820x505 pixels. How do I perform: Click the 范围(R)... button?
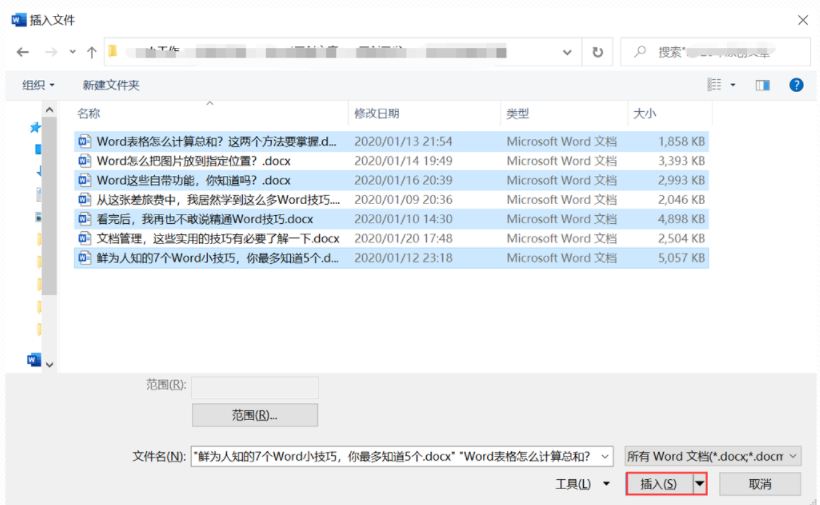click(x=255, y=415)
